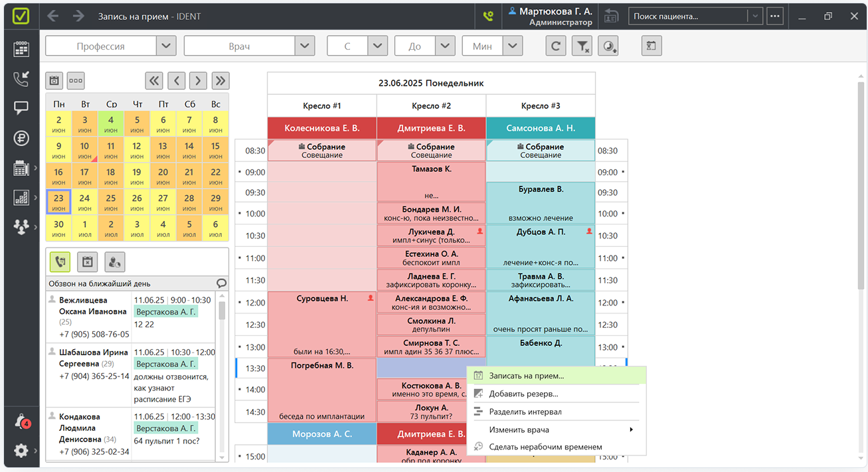This screenshot has width=868, height=472.
Task: Open the Врач dropdown list
Action: click(x=305, y=46)
